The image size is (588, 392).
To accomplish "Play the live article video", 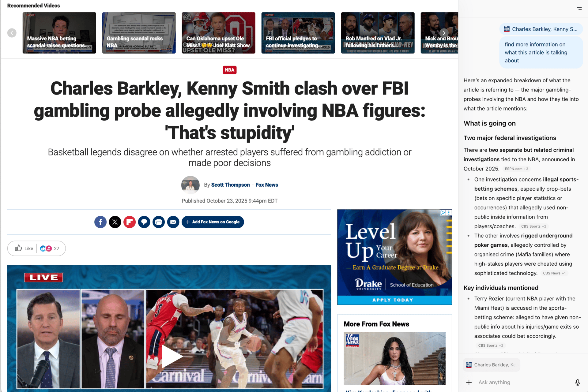I will tap(171, 356).
